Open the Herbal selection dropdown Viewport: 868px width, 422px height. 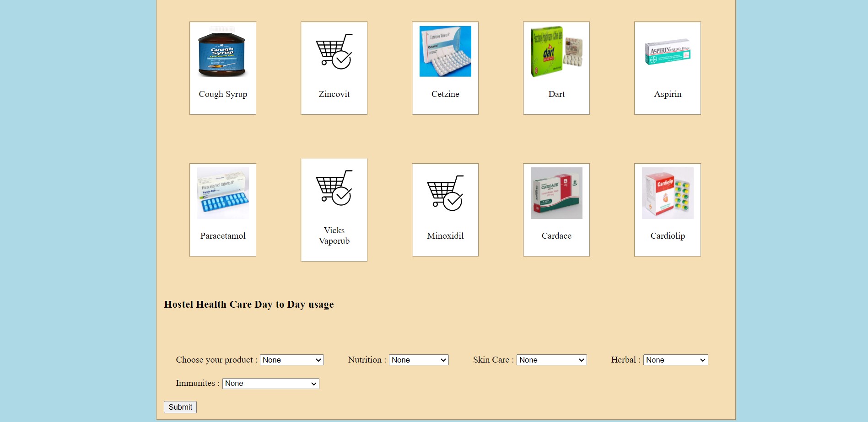click(x=676, y=360)
